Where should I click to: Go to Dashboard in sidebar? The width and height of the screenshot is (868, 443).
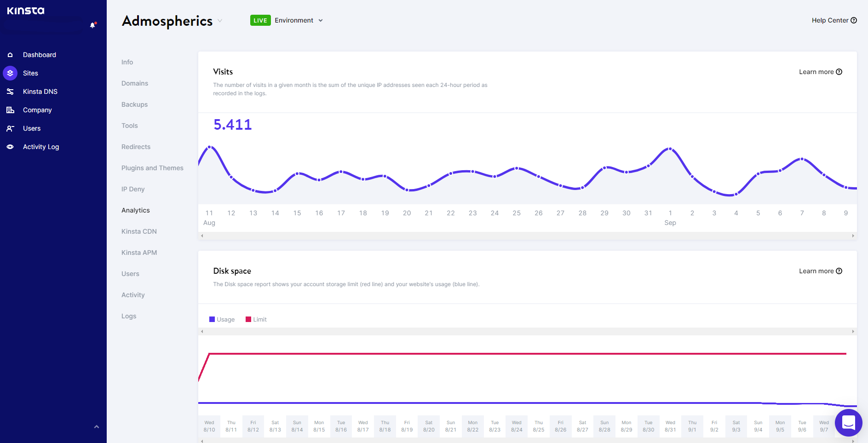tap(40, 55)
